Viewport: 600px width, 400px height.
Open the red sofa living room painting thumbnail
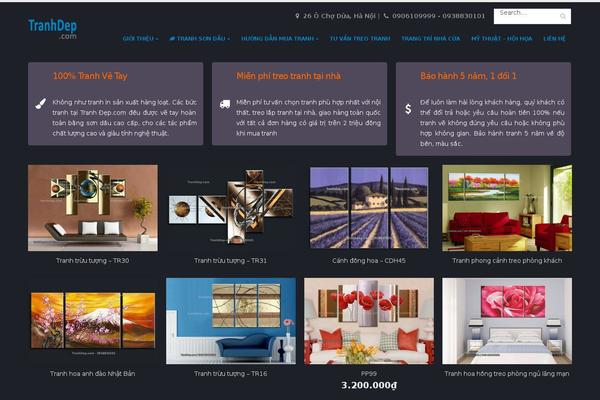[x=507, y=208]
